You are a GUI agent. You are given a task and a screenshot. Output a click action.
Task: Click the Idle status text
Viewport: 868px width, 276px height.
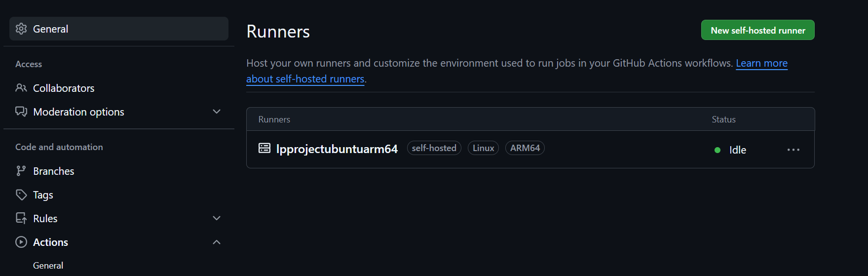pyautogui.click(x=737, y=150)
